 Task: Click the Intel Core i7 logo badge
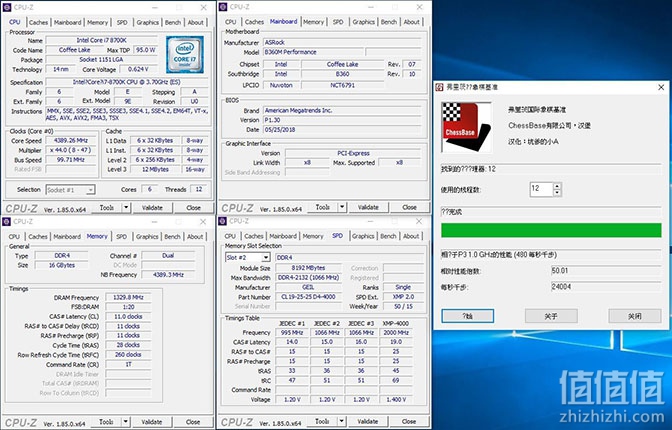tap(185, 54)
